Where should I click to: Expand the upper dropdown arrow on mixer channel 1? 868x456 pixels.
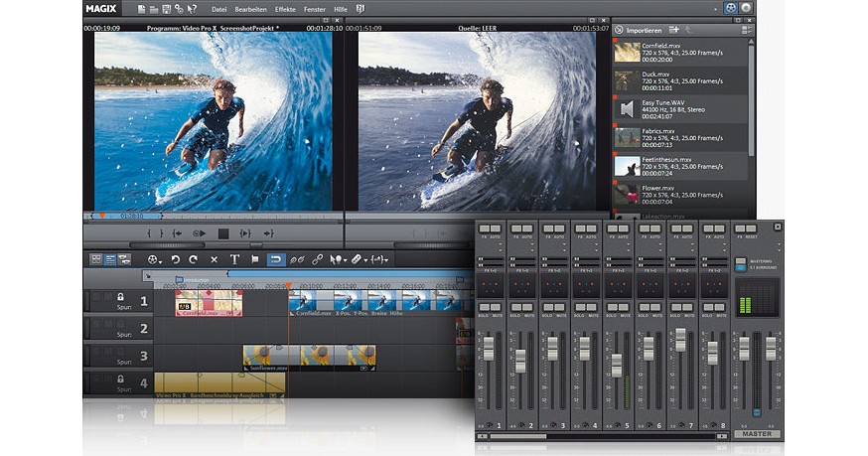(x=501, y=243)
